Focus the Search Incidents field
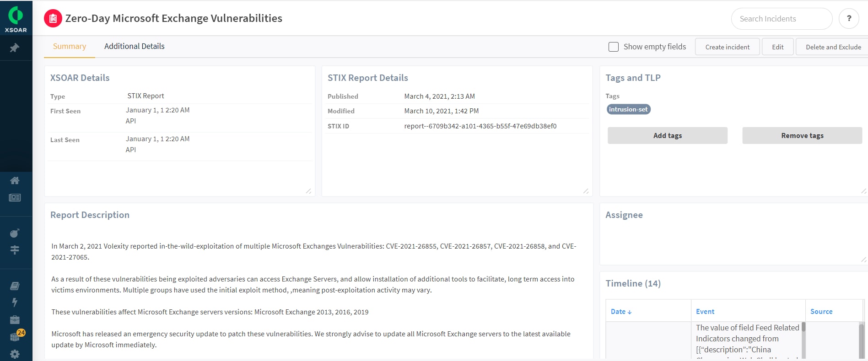This screenshot has width=868, height=361. click(782, 19)
